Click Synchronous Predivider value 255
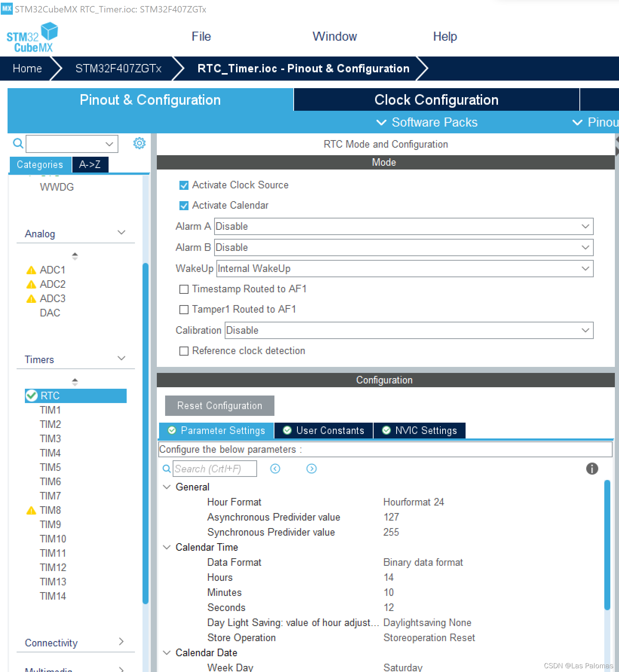This screenshot has height=672, width=619. tap(391, 532)
